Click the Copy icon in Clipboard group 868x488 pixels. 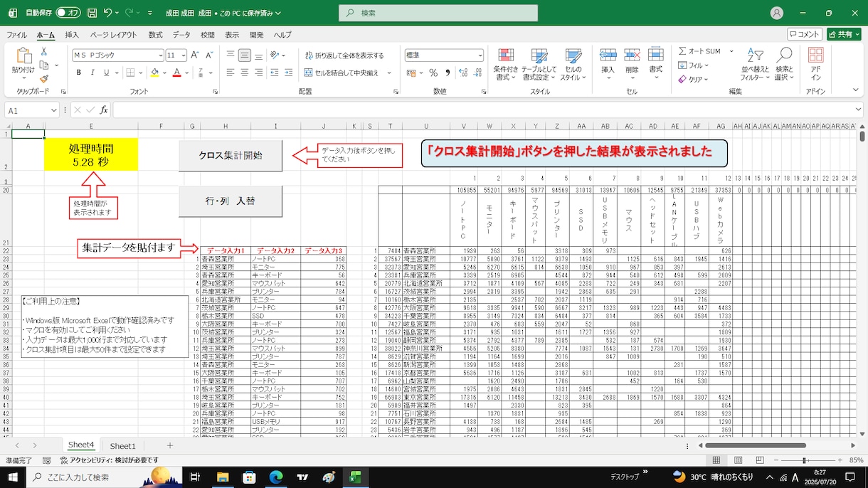(x=44, y=65)
